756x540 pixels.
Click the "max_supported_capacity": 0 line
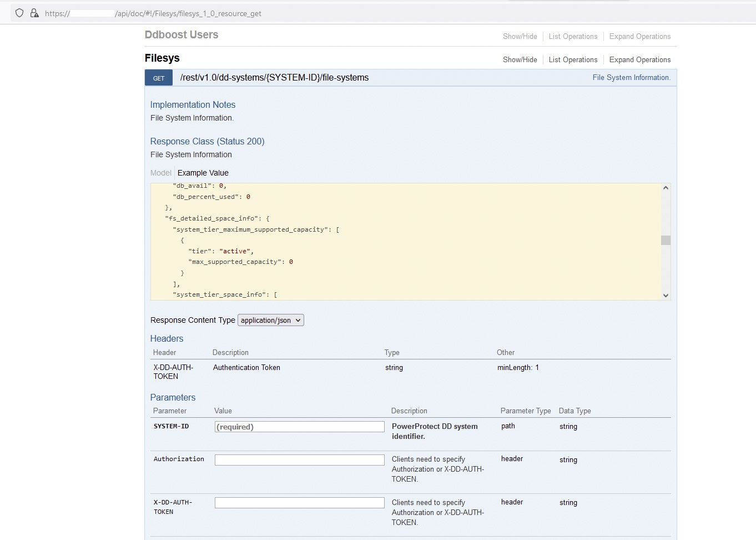240,262
